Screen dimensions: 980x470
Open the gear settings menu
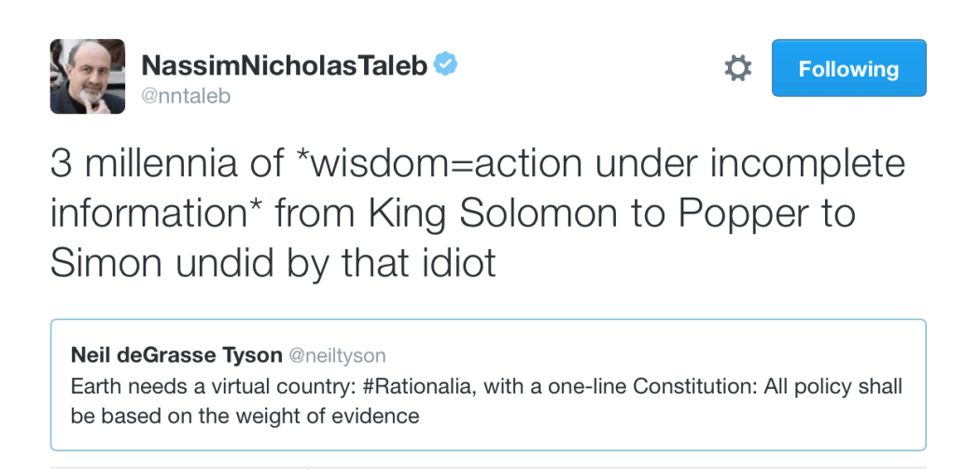737,68
